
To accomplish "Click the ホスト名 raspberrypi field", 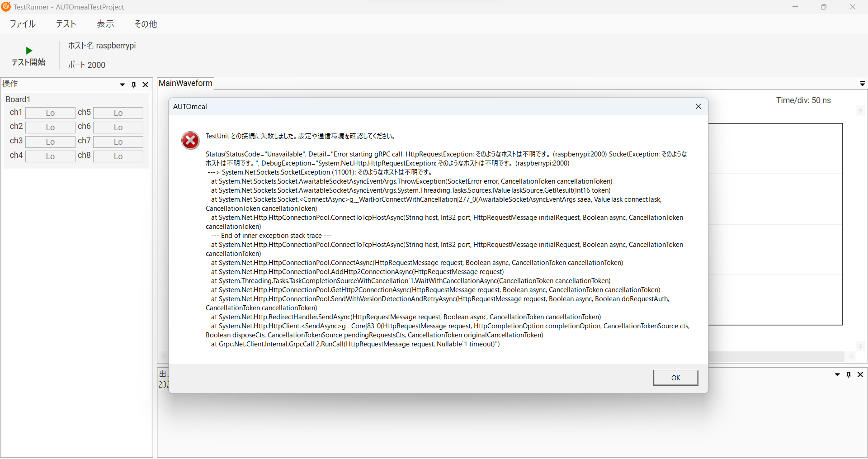I will click(102, 46).
